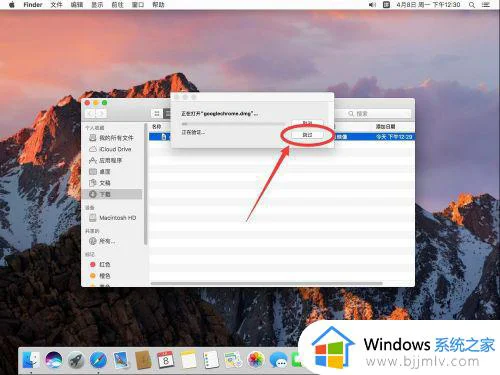This screenshot has height=375, width=500.
Task: Click the Cancel button above Skip in dialog
Action: click(x=307, y=123)
